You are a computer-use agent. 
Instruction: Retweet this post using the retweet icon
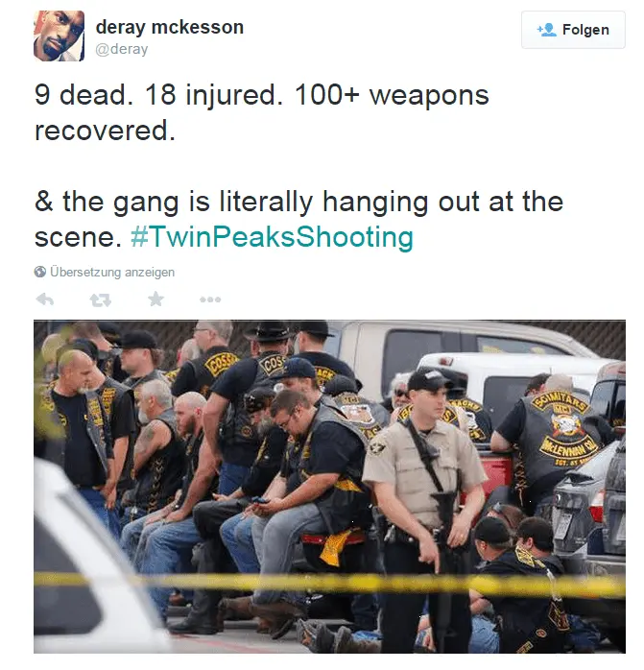[101, 299]
